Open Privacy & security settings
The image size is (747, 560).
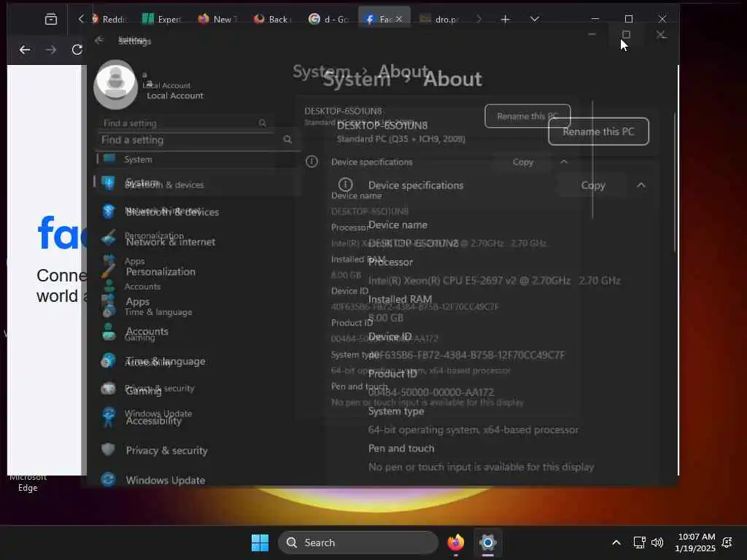166,451
